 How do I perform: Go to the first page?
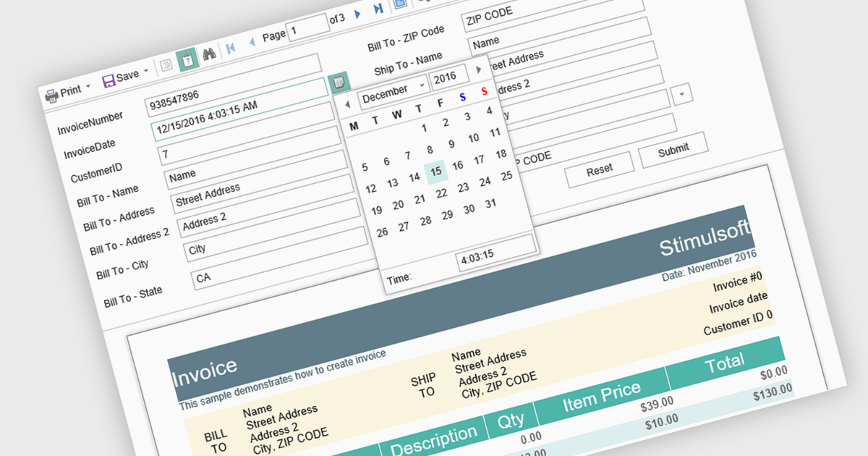click(x=231, y=48)
